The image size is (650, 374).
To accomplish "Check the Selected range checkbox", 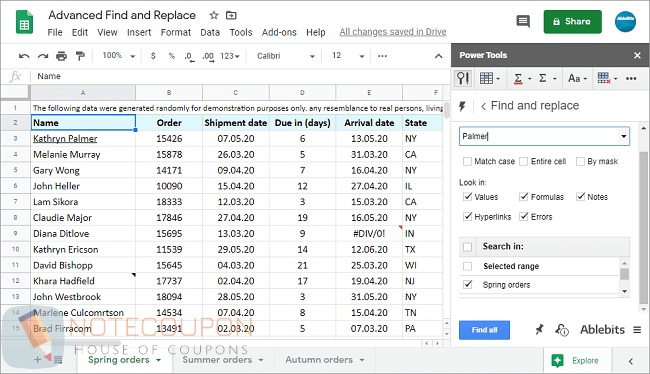I will 467,266.
